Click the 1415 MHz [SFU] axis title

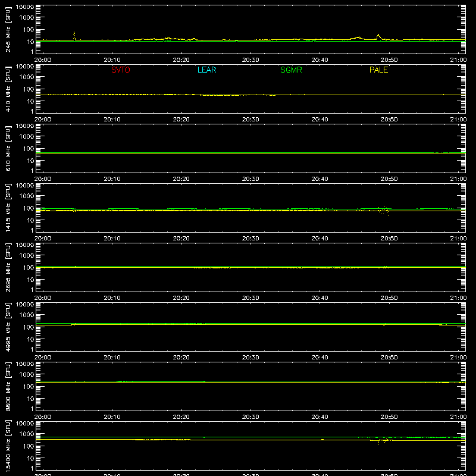(x=8, y=208)
